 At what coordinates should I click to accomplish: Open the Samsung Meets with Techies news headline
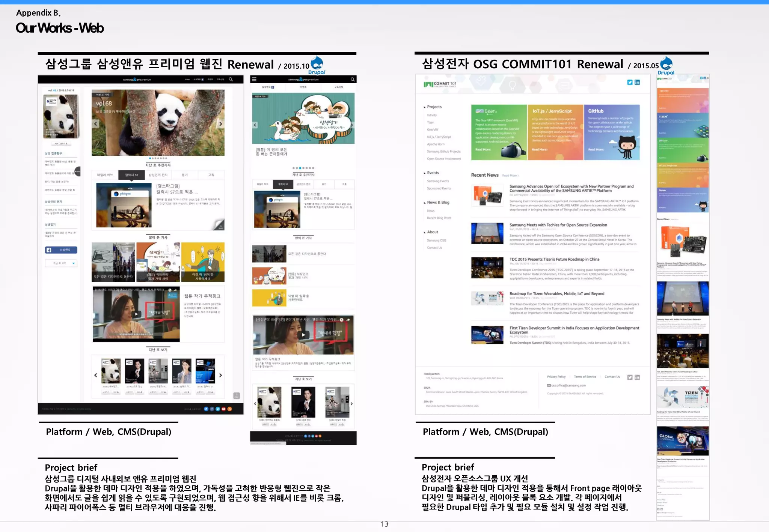pyautogui.click(x=558, y=225)
